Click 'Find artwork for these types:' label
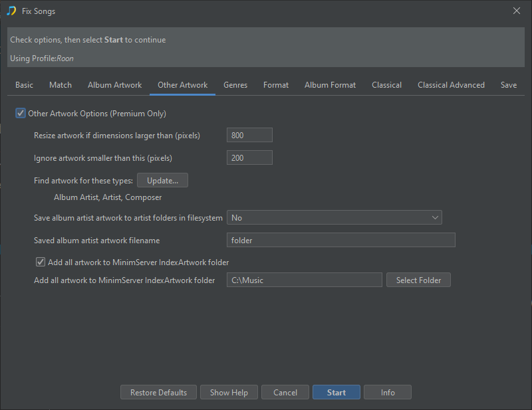Image resolution: width=532 pixels, height=410 pixels. [x=83, y=181]
